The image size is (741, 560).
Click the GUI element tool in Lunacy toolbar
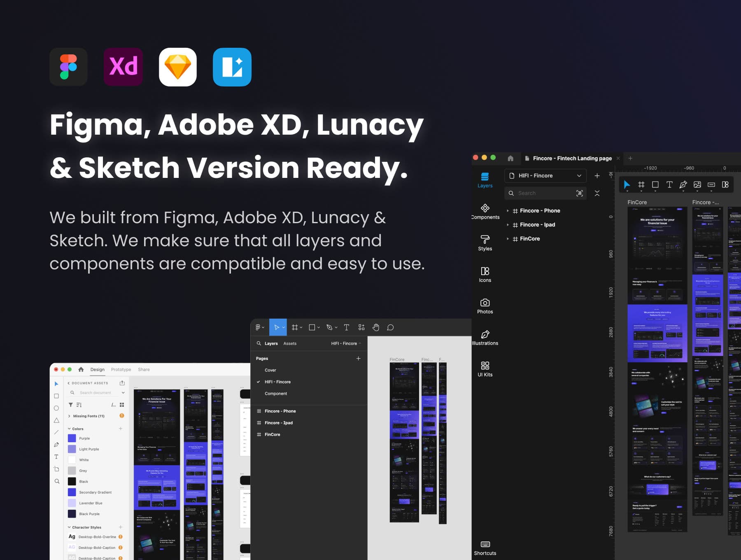(711, 185)
